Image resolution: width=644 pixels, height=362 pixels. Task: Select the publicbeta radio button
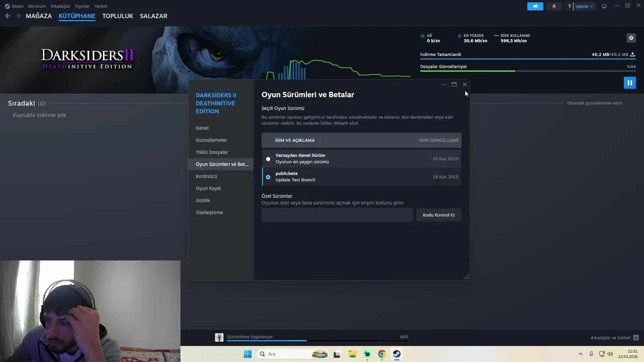tap(268, 177)
